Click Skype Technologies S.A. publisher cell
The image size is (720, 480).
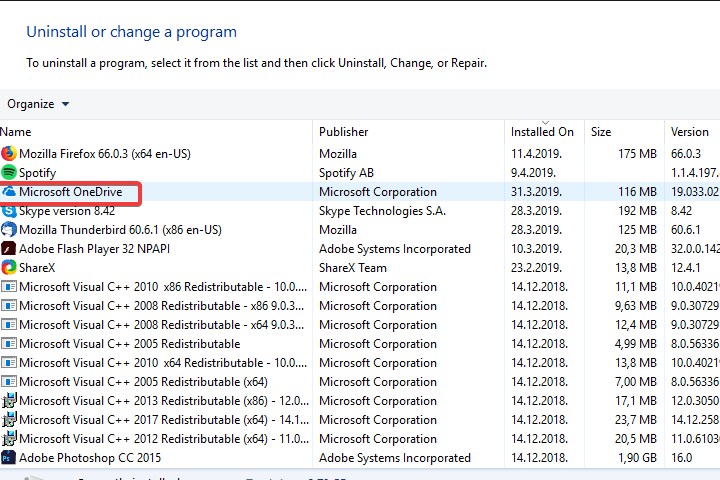382,211
